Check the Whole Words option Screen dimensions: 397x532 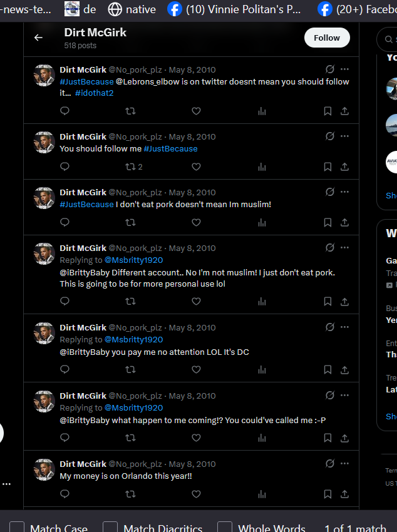point(225,528)
